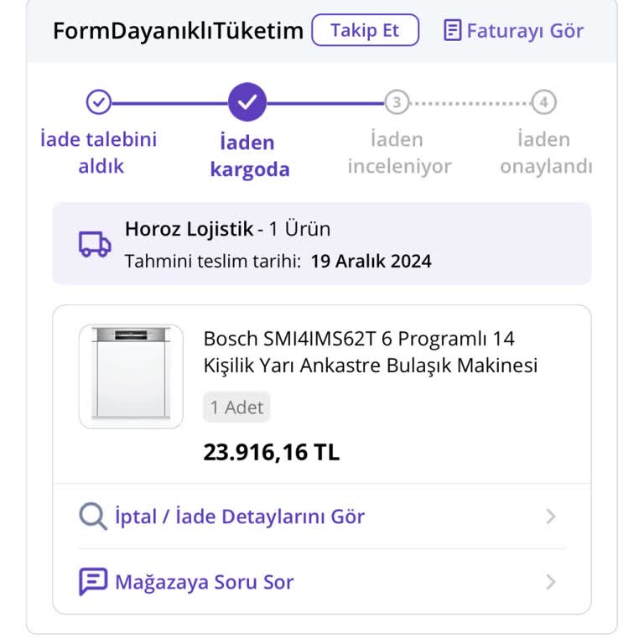The width and height of the screenshot is (644, 644).
Task: Click the date 19 Aralık 2024
Action: click(x=371, y=262)
